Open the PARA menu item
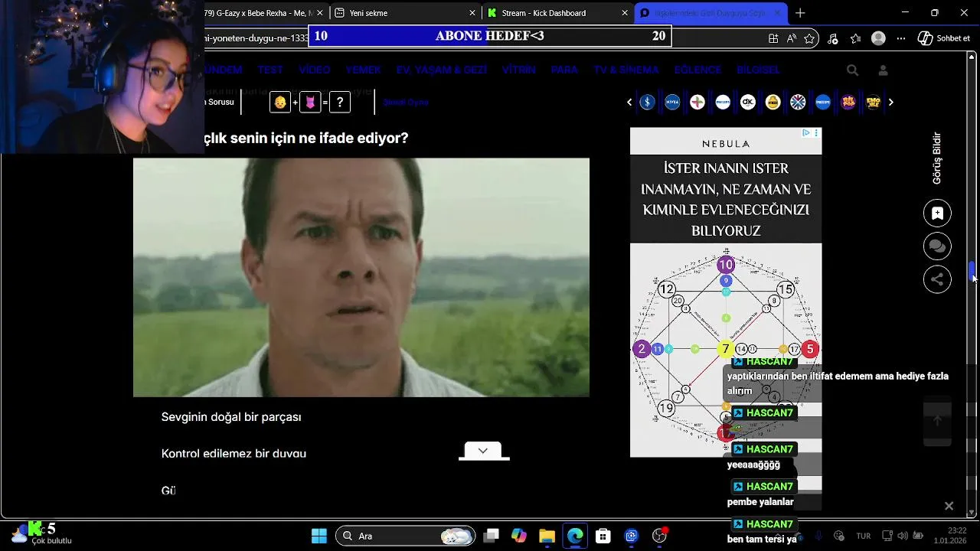Viewport: 980px width, 551px height. [x=564, y=70]
